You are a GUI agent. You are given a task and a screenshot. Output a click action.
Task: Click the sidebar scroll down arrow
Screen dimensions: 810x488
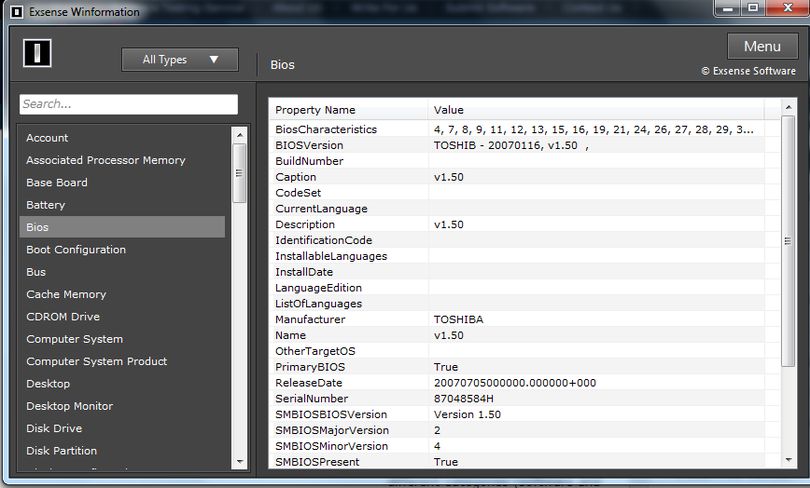pyautogui.click(x=240, y=462)
